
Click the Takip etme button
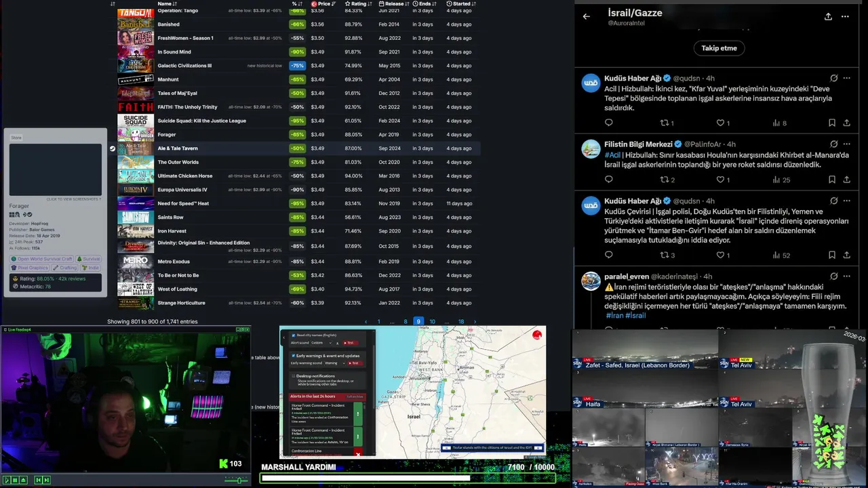click(x=719, y=48)
